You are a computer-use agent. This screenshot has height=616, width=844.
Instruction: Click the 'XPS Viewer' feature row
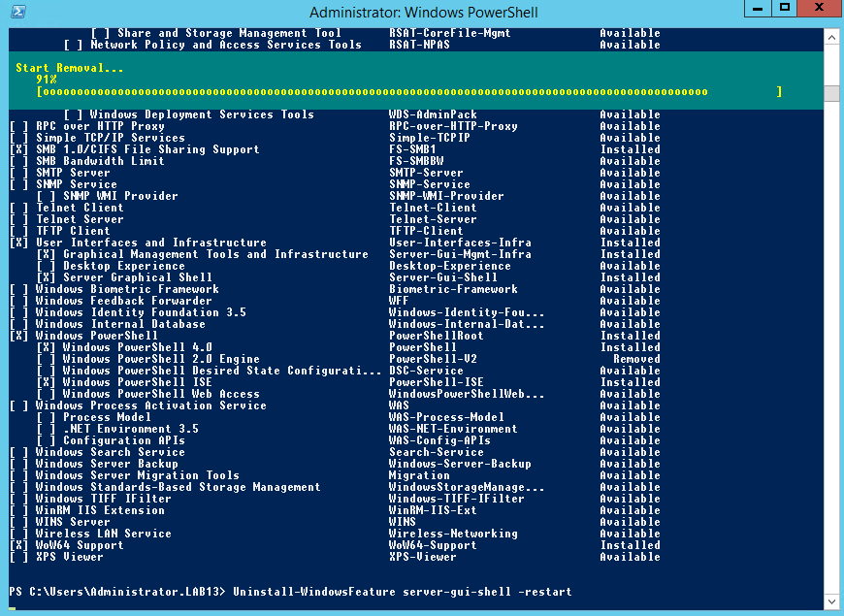[x=335, y=557]
